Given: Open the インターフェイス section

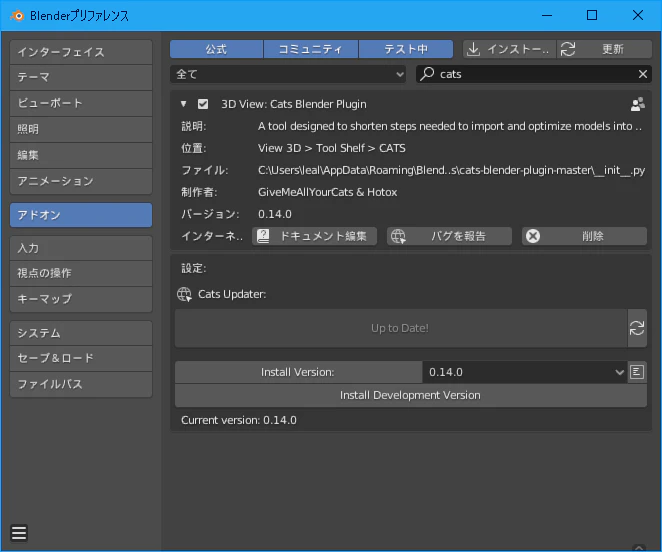Looking at the screenshot, I should (x=81, y=52).
